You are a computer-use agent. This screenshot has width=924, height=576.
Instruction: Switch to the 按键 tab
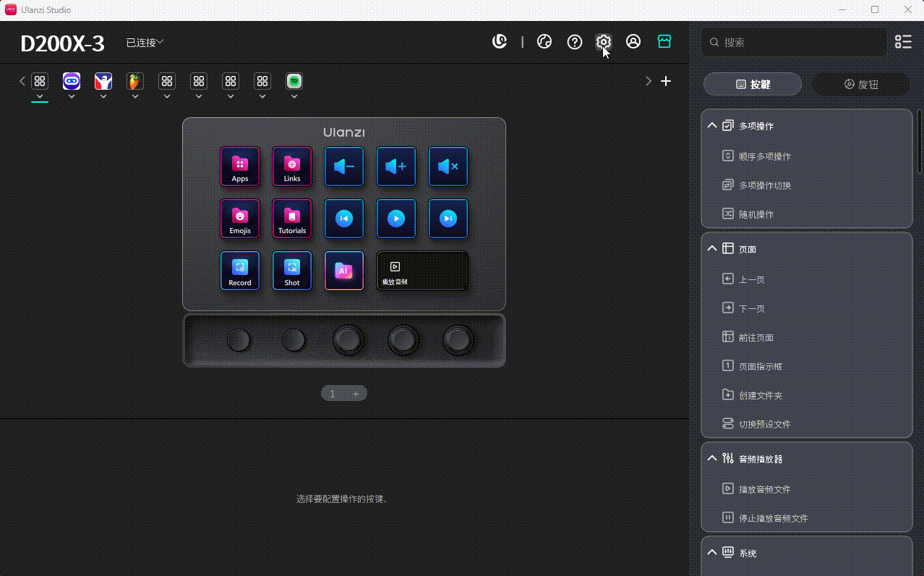[x=752, y=84]
